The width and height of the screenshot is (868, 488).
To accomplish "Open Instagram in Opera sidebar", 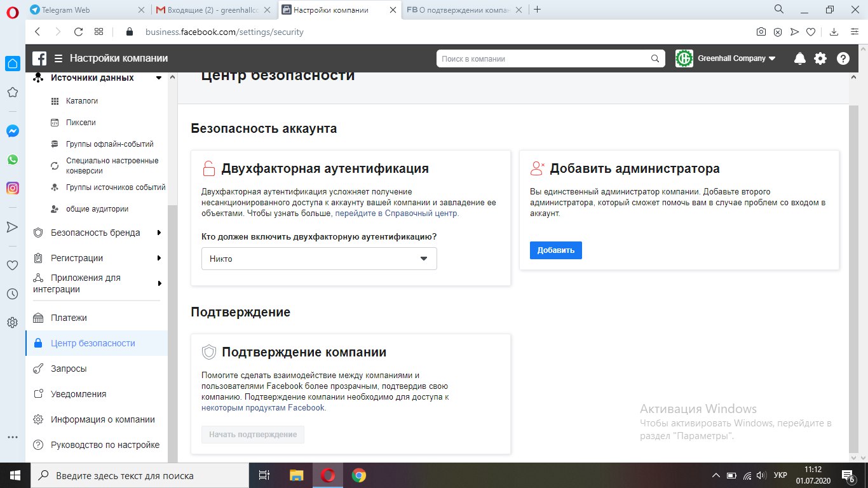I will (x=12, y=188).
